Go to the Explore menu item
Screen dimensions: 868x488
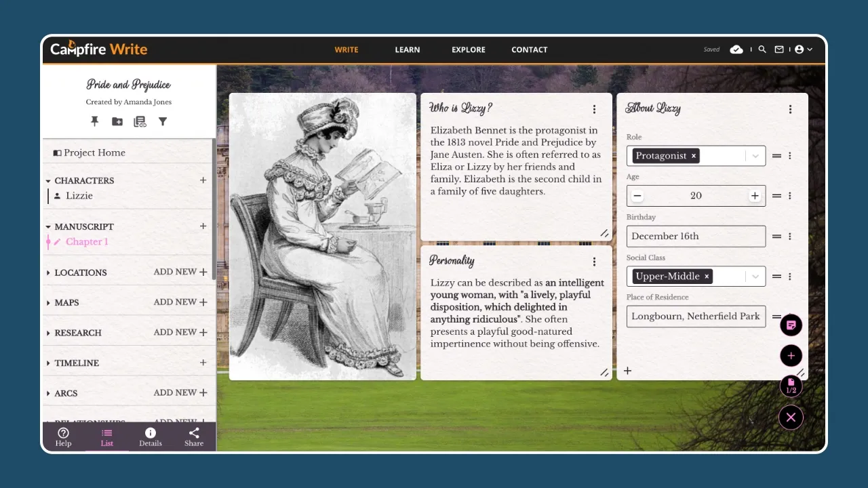tap(469, 49)
